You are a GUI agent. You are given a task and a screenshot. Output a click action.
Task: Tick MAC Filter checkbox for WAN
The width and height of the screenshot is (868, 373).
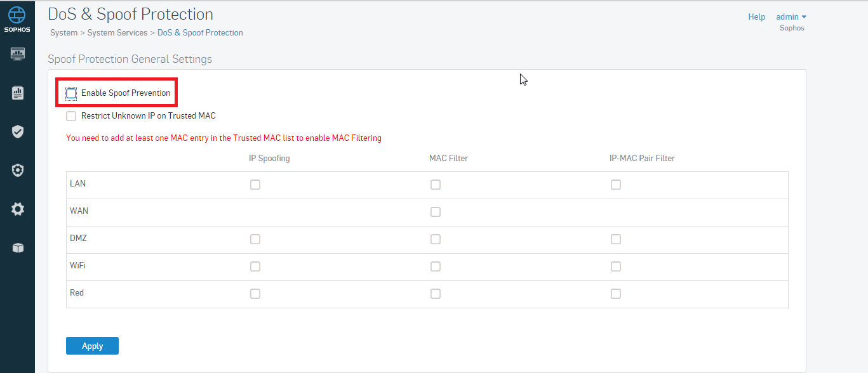[x=436, y=212]
